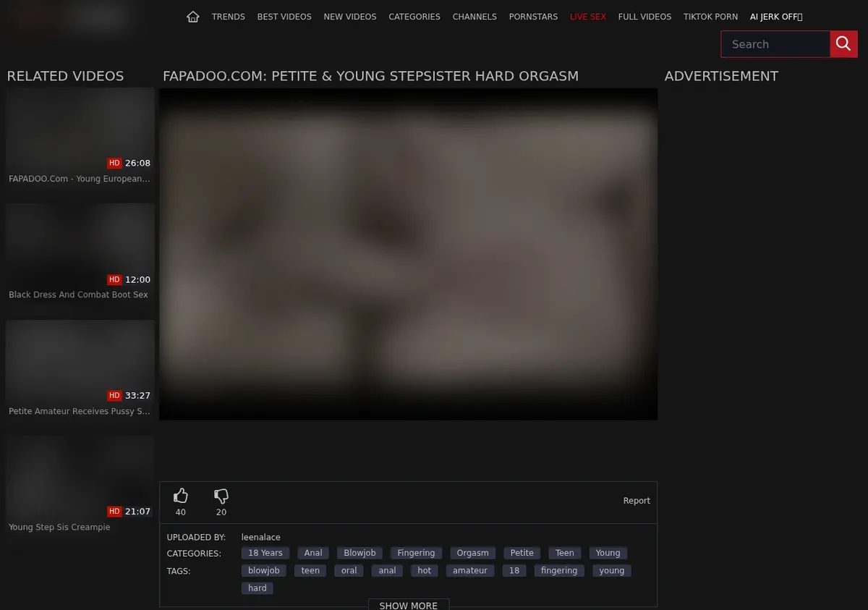The height and width of the screenshot is (610, 868).
Task: Open the related video thumbnail lasting 12:00
Action: (80, 246)
